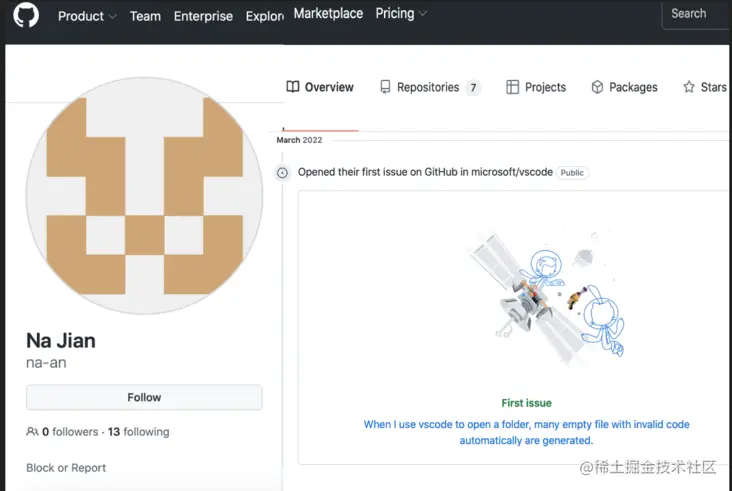
Task: Open the first issue titled vscode empty files
Action: (x=527, y=432)
